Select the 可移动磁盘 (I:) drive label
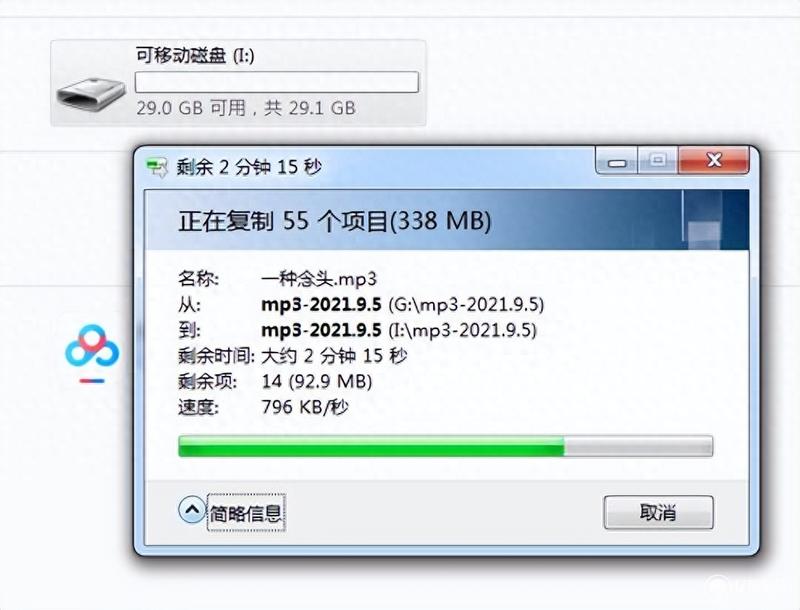This screenshot has width=800, height=610. 195,55
